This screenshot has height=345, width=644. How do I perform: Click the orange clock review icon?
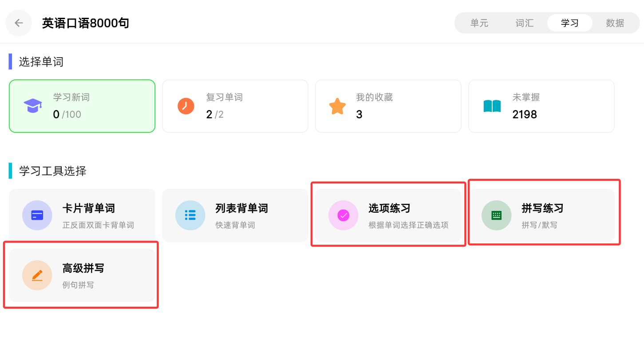(x=186, y=106)
